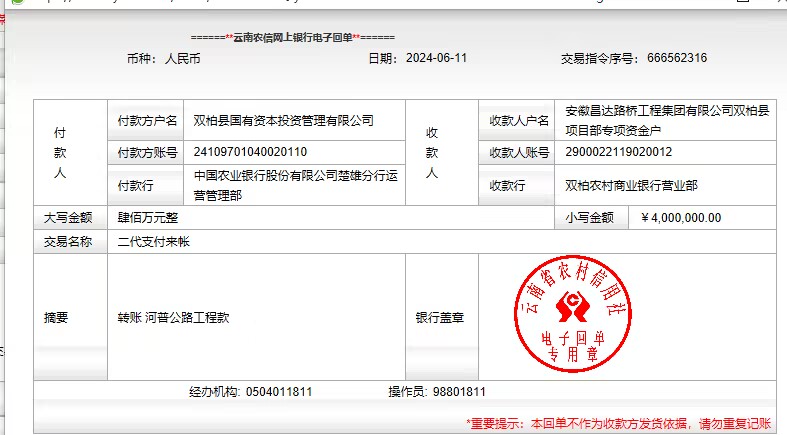Click the red 重要提示 notice text
787x435 pixels.
[x=620, y=423]
